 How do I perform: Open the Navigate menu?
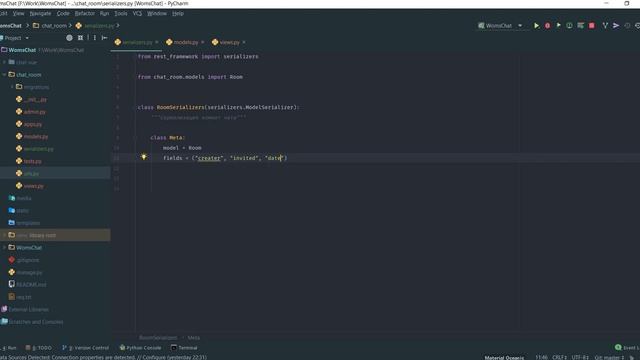[40, 13]
